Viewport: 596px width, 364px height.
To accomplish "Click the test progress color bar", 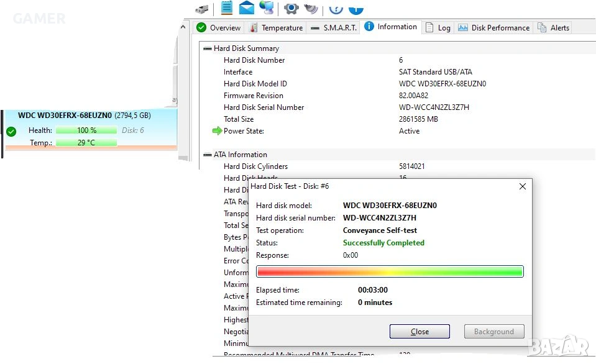I will (390, 271).
